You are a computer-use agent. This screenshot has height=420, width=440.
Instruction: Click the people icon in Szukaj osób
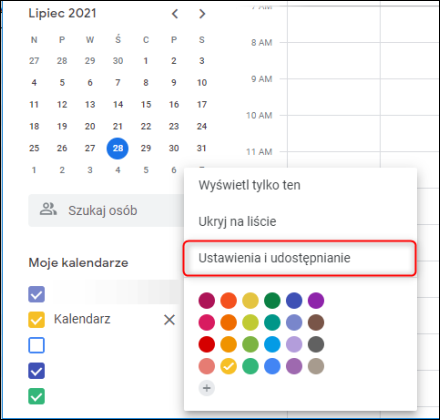click(48, 209)
